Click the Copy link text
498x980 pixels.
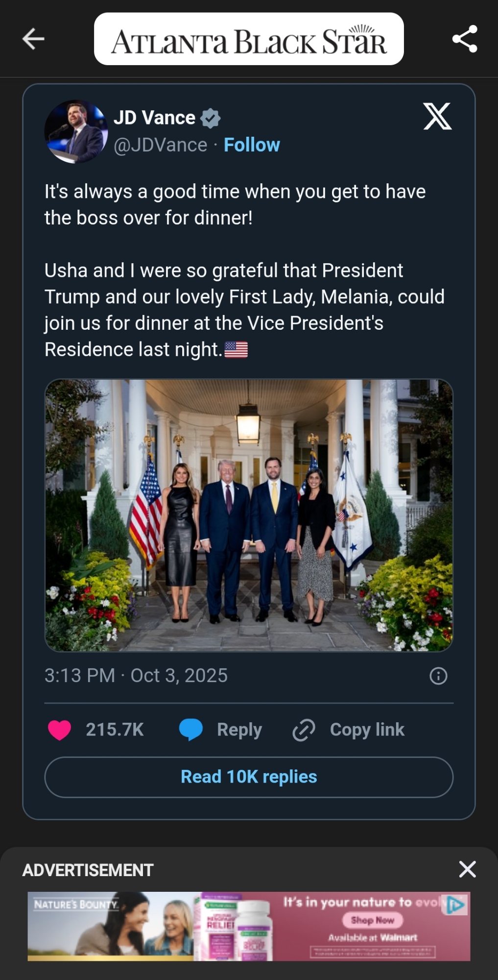pos(367,730)
